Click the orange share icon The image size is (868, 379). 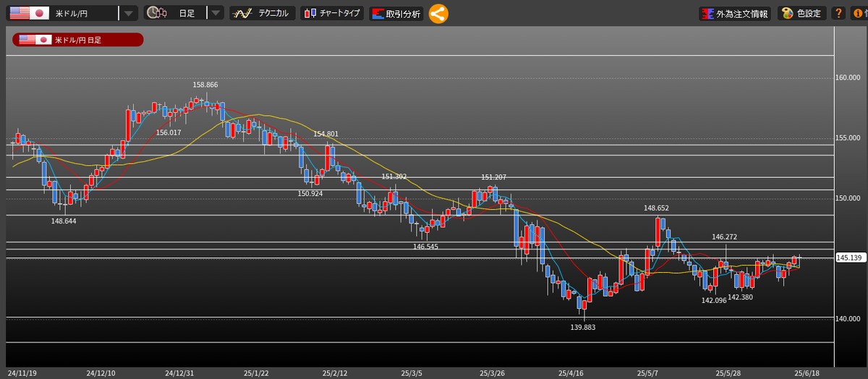[438, 13]
